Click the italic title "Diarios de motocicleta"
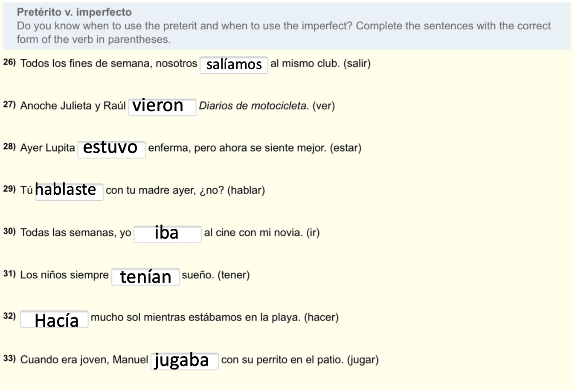Screen dimensions: 575x392 (x=253, y=106)
